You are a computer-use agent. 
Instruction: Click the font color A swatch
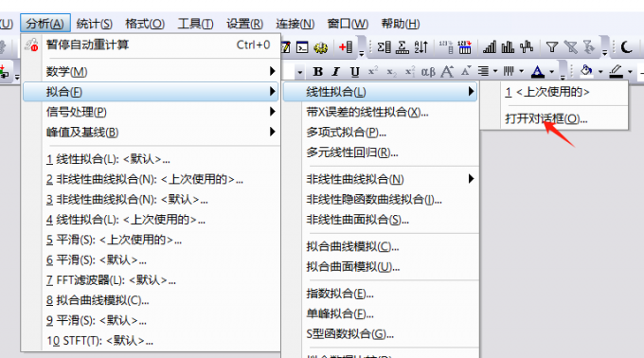coord(537,72)
